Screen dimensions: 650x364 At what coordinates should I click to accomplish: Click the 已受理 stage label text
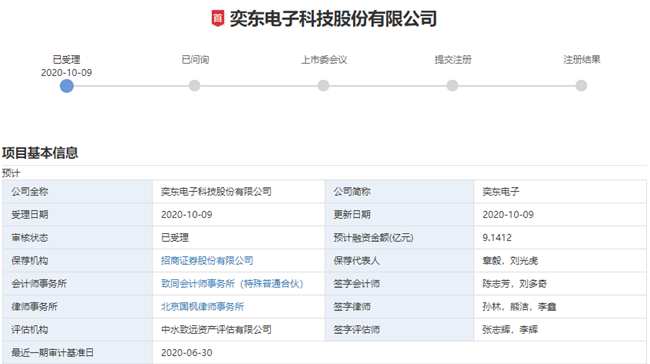[66, 60]
